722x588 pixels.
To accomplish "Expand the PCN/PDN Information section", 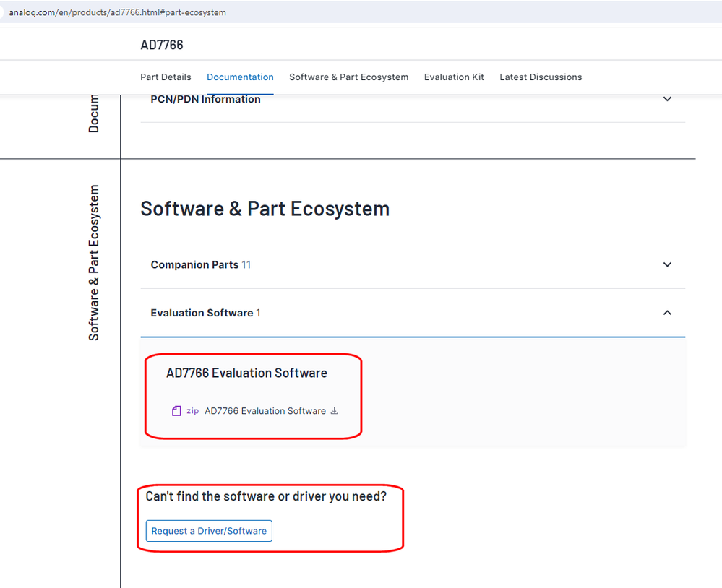I will (x=667, y=99).
